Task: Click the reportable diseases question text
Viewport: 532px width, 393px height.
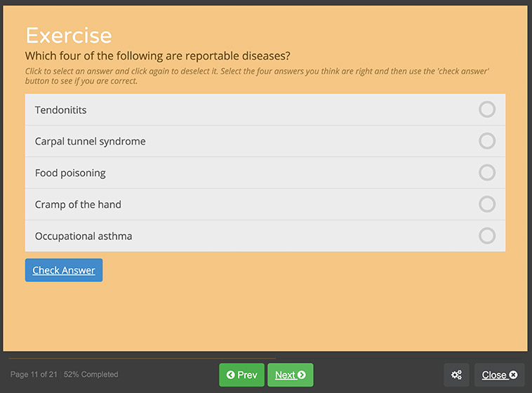Action: pyautogui.click(x=158, y=55)
